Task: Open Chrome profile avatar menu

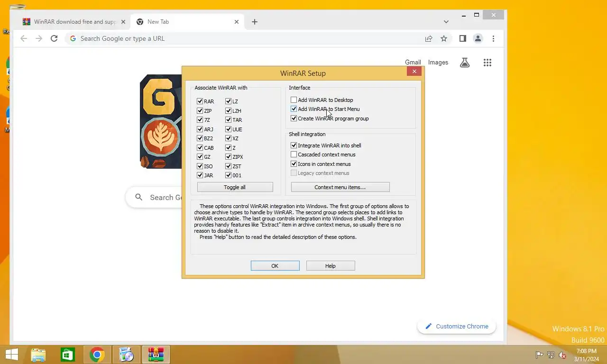Action: 478,38
